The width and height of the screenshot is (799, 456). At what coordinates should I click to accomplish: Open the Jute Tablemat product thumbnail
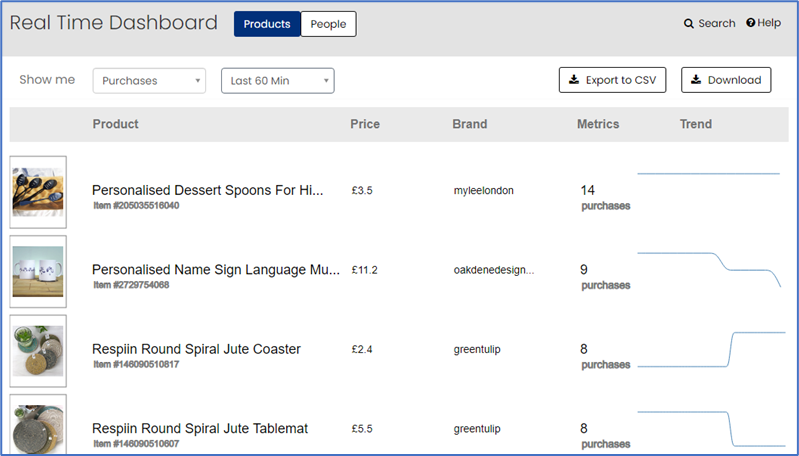point(38,424)
